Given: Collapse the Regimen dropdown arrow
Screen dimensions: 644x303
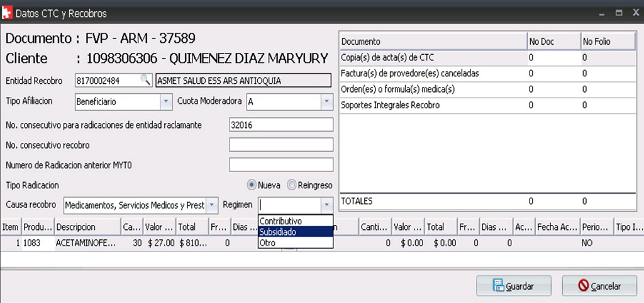Looking at the screenshot, I should tap(326, 205).
